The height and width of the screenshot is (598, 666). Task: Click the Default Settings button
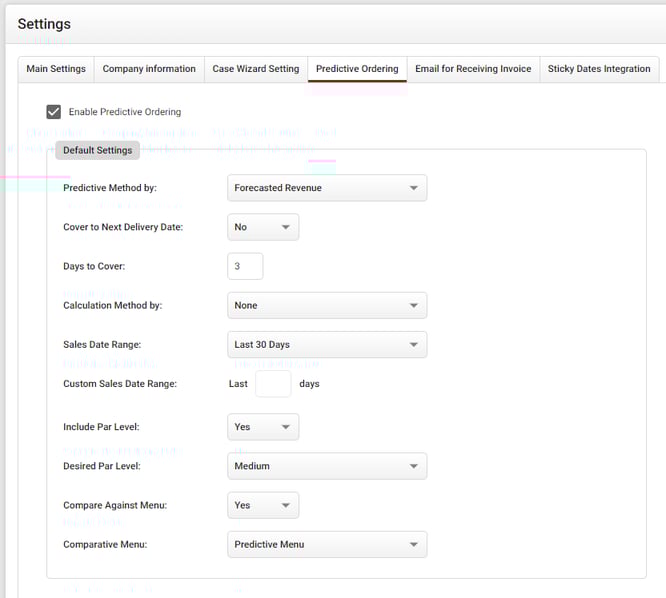pos(97,150)
